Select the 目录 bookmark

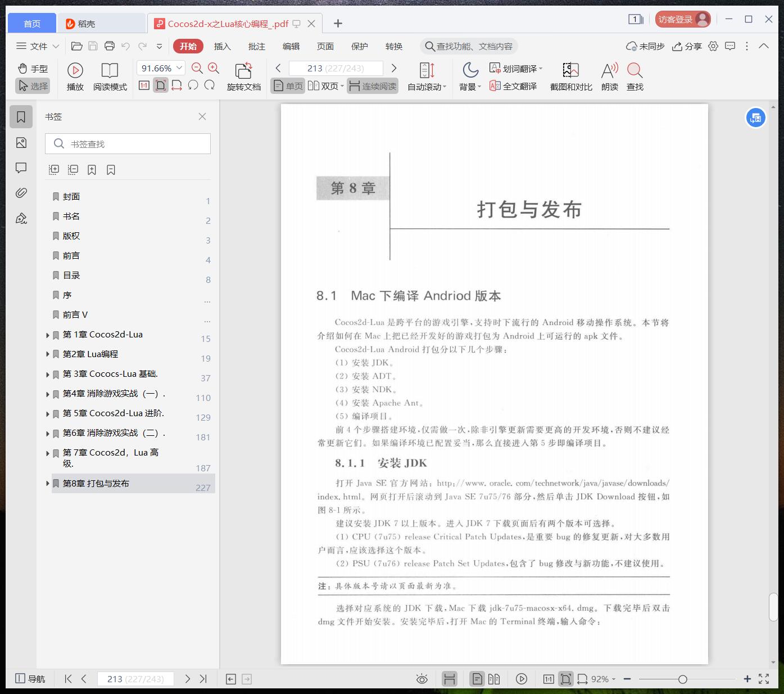[x=71, y=275]
